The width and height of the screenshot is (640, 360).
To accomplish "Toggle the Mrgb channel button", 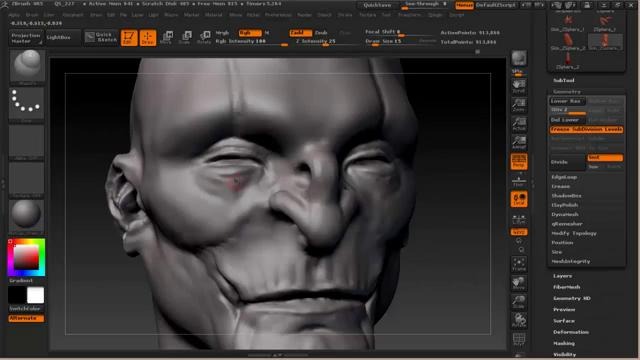I will (x=222, y=33).
